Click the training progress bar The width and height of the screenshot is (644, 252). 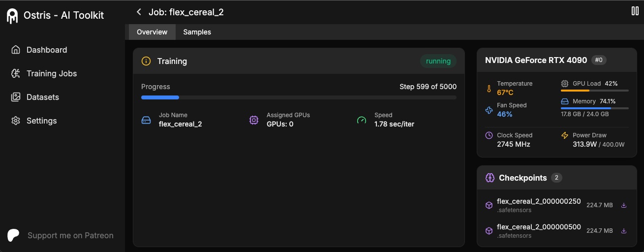[x=299, y=97]
